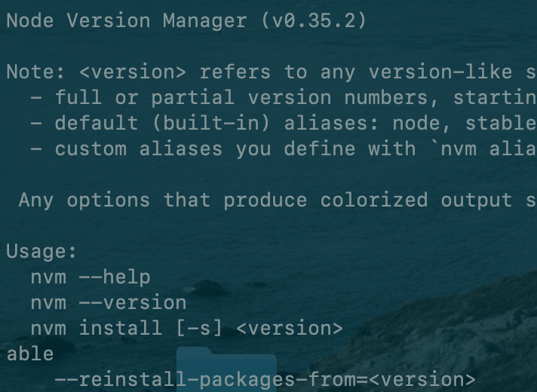The height and width of the screenshot is (392, 537).
Task: Select the version number (v0.35.2)
Action: 314,20
